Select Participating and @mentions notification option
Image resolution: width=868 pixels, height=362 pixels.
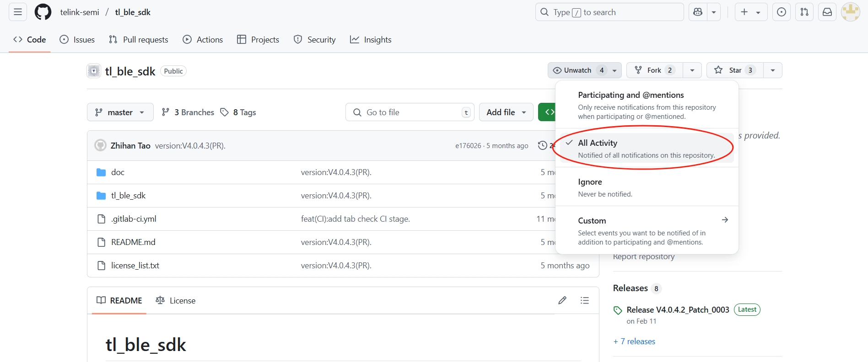[647, 105]
